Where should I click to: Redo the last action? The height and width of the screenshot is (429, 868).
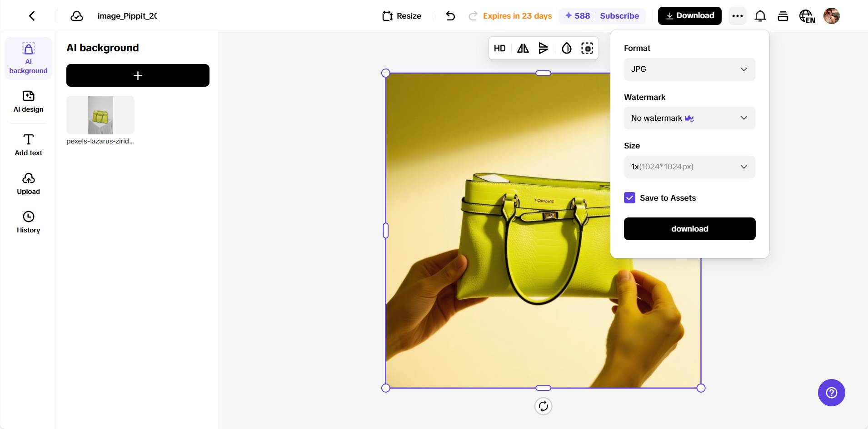click(473, 16)
